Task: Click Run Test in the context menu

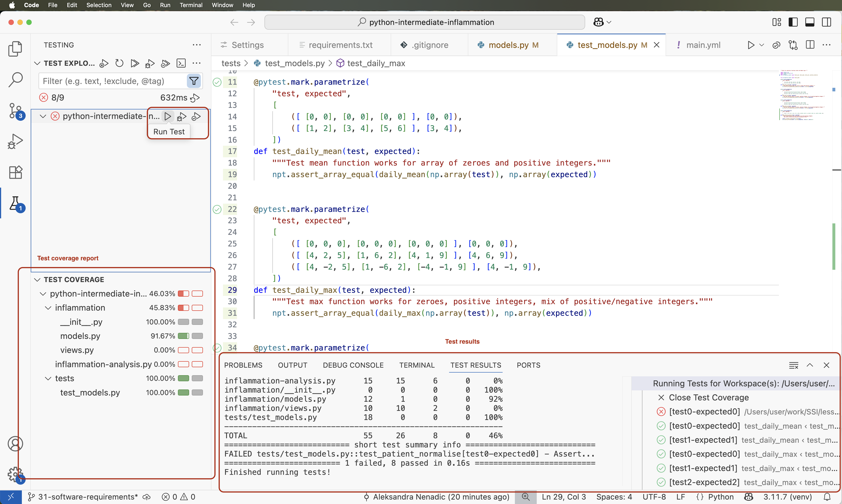Action: [x=169, y=131]
